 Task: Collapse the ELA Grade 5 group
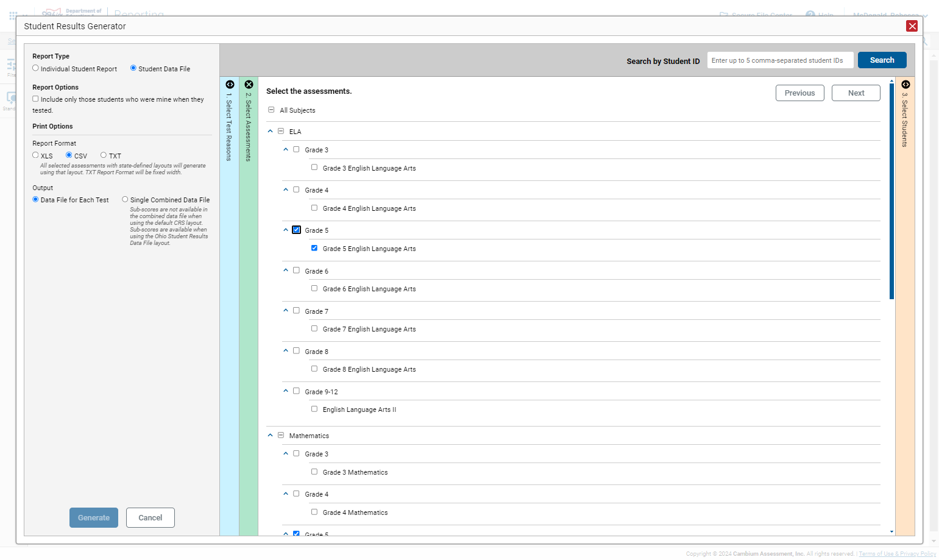[x=285, y=230]
